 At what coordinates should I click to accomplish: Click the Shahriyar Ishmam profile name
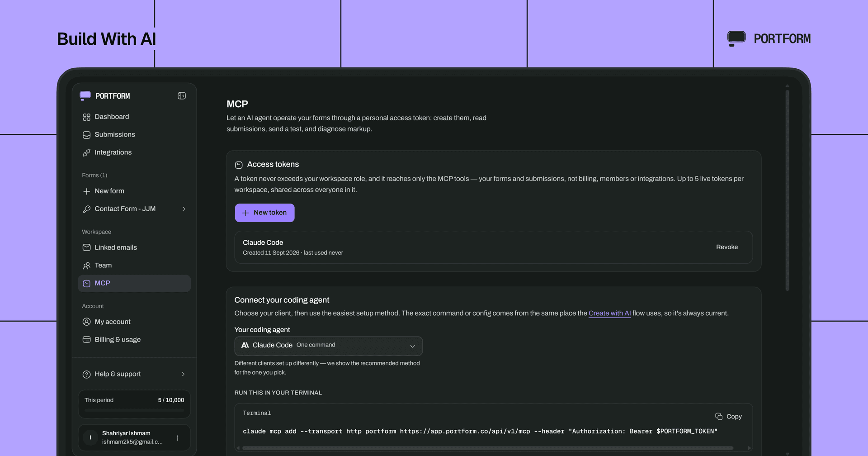pos(126,433)
